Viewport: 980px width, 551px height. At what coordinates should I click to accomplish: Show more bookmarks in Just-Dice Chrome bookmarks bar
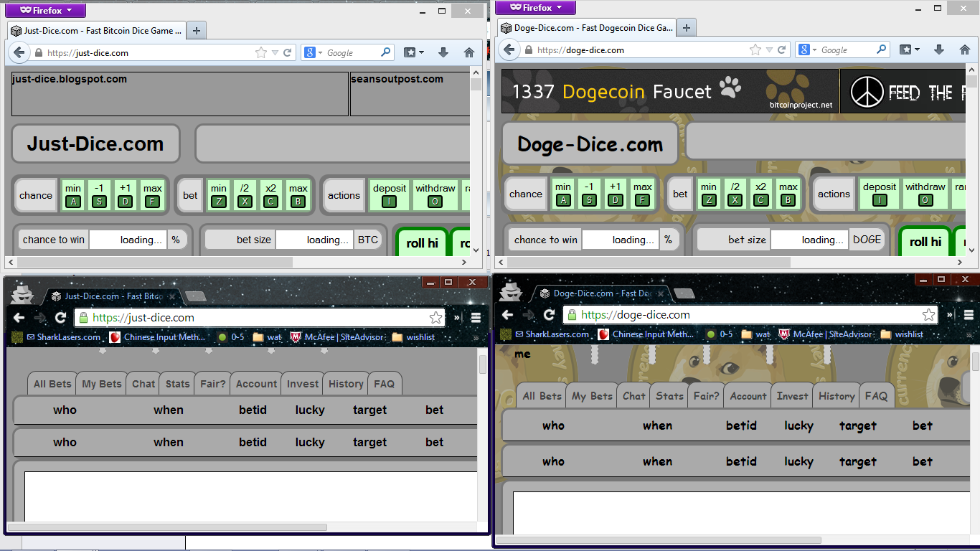pos(476,337)
